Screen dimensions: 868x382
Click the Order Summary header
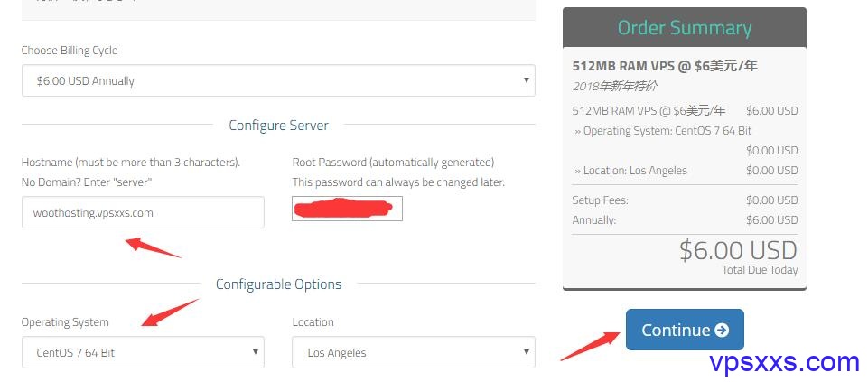click(685, 28)
